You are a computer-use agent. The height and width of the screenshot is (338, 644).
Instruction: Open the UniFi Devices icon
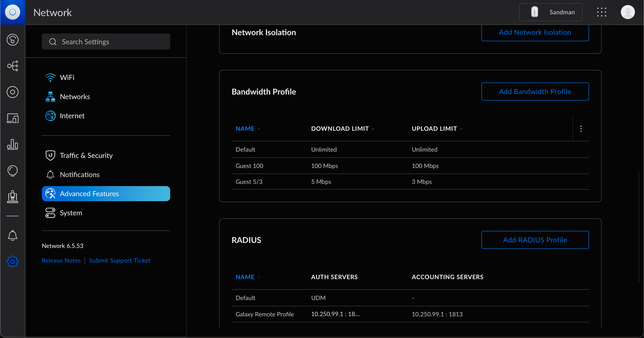click(13, 92)
